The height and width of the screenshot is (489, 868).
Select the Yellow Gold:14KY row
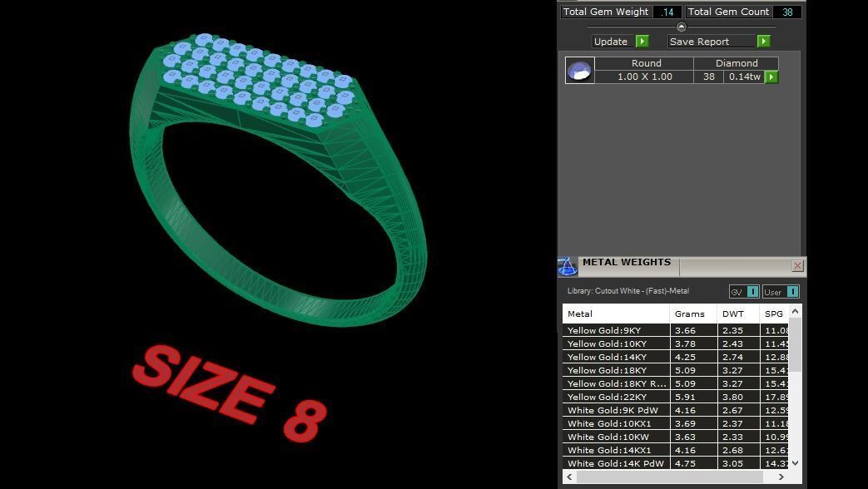676,357
